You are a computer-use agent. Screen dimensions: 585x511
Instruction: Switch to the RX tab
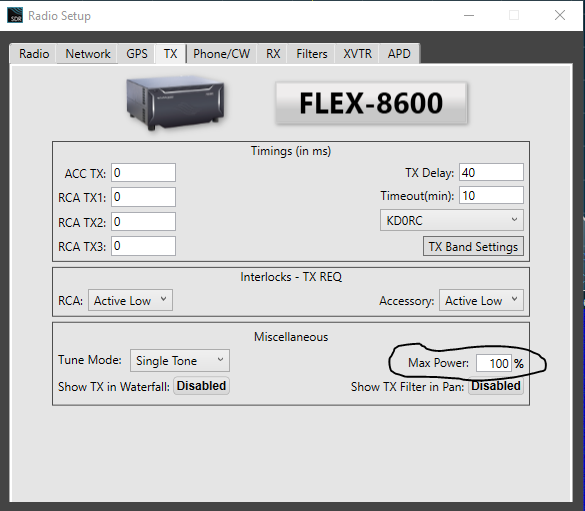[x=273, y=54]
